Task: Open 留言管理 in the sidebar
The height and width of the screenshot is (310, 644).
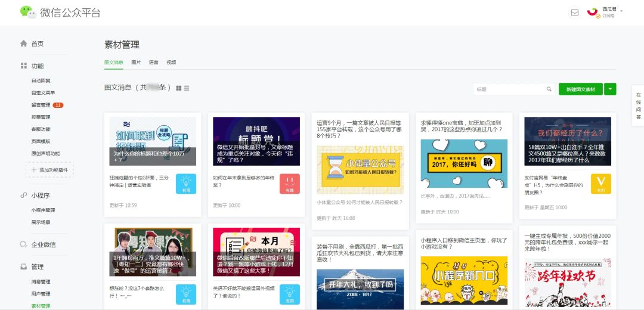Action: coord(41,105)
